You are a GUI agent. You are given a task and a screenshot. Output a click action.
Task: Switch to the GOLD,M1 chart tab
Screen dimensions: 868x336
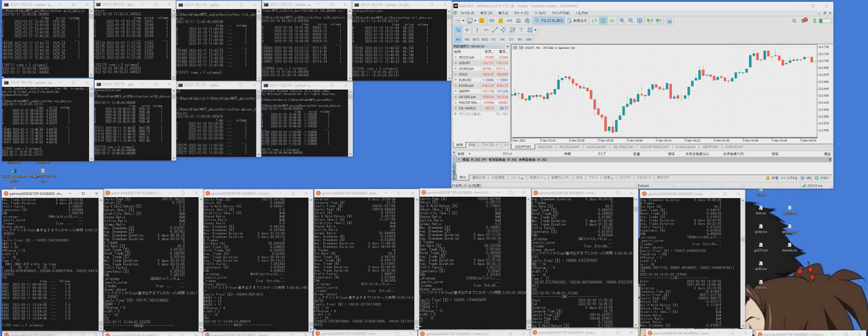tap(545, 147)
